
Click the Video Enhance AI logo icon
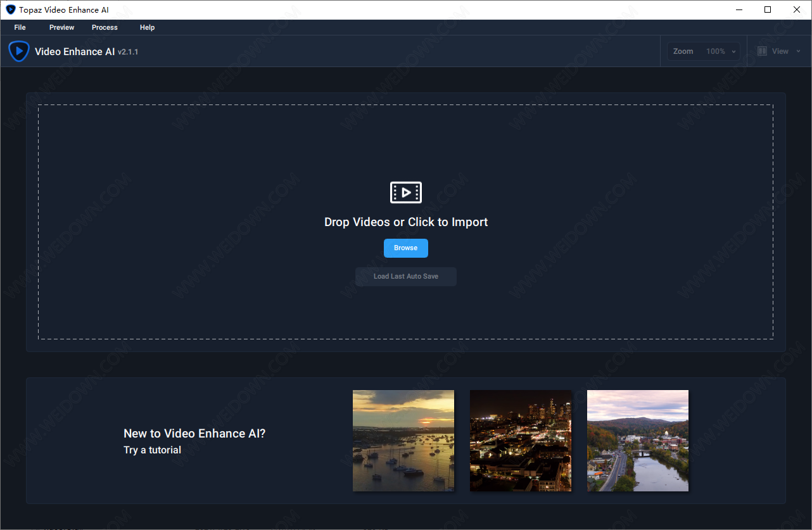click(x=19, y=51)
